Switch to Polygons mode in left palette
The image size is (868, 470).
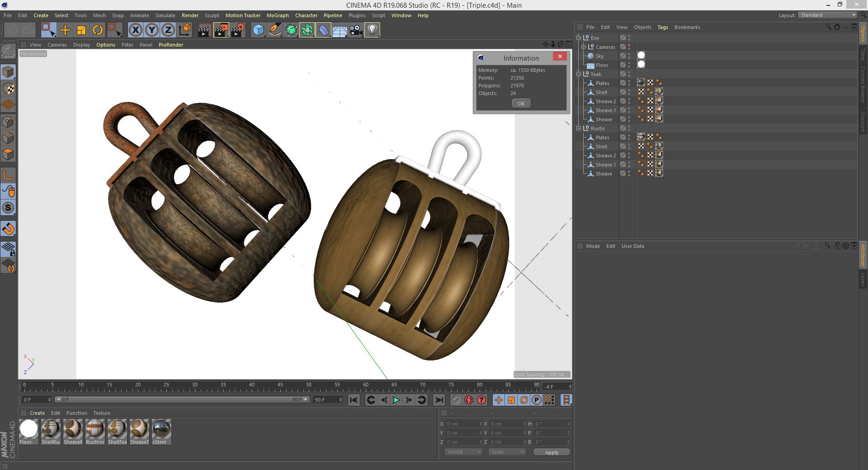(9, 154)
